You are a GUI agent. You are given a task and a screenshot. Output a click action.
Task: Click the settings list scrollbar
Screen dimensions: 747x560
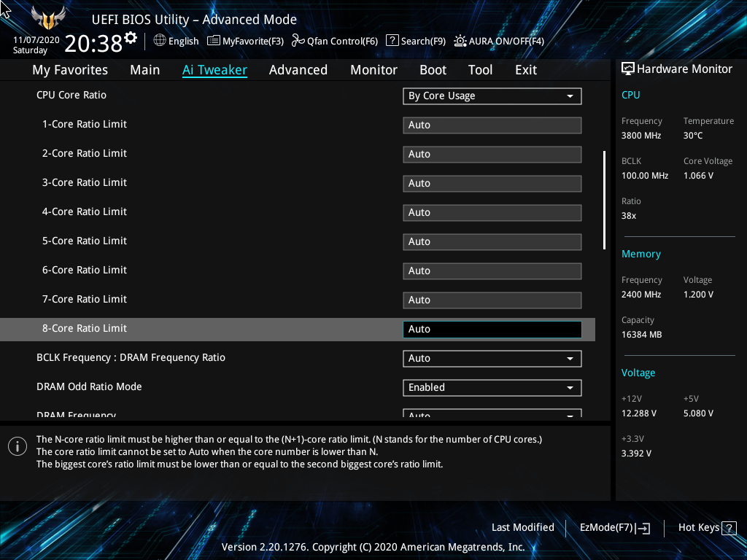[604, 200]
